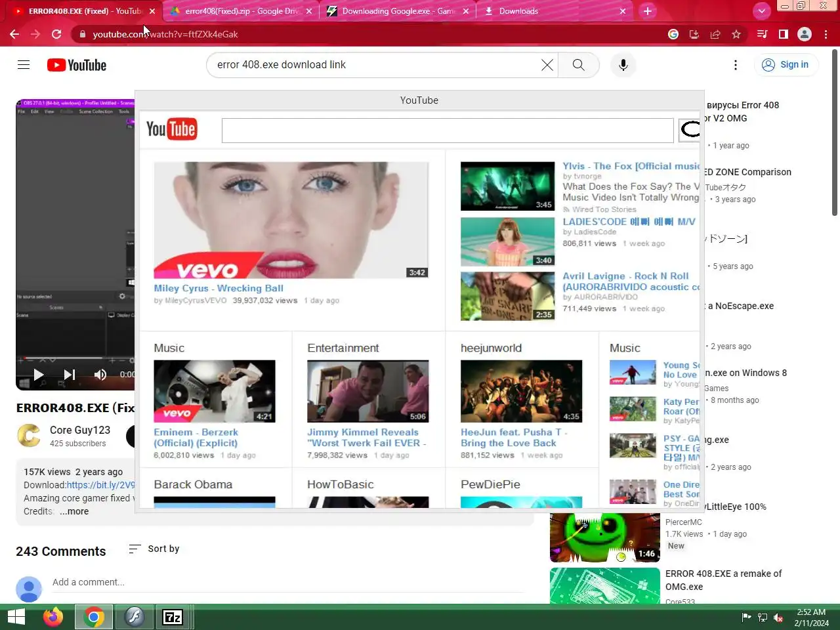Open Windows Start button
The image size is (840, 630).
coord(16,617)
